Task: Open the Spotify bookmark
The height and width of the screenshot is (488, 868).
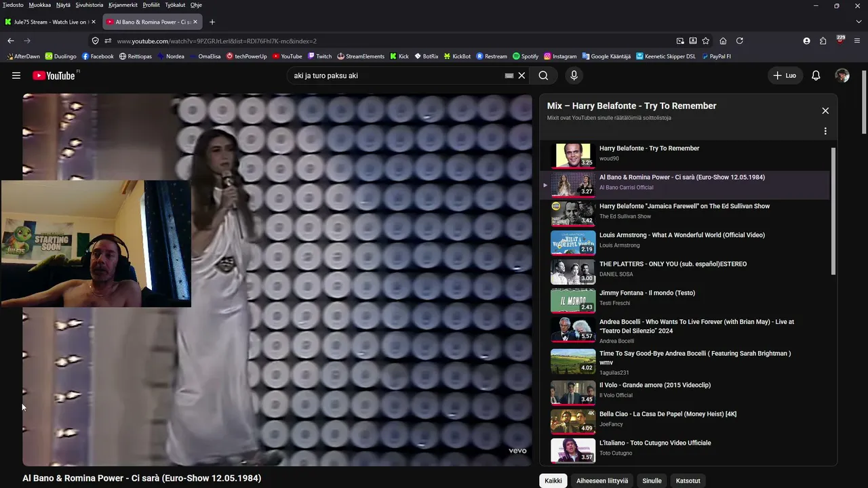Action: point(526,56)
